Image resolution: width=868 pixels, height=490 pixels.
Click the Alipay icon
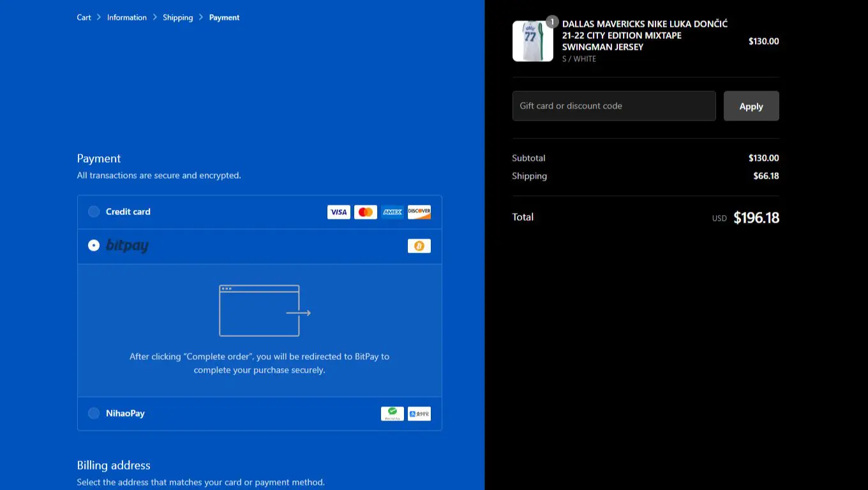[x=419, y=413]
